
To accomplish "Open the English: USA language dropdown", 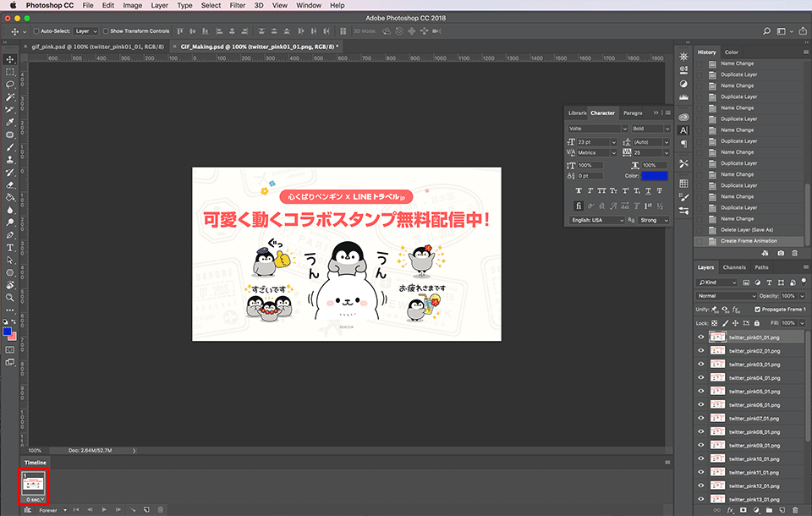I will tap(597, 220).
